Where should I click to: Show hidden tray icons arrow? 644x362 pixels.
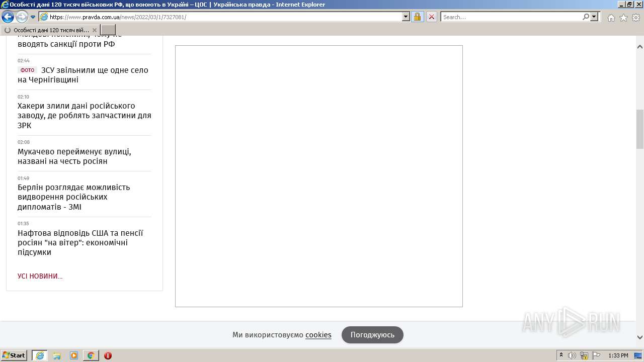tap(561, 355)
